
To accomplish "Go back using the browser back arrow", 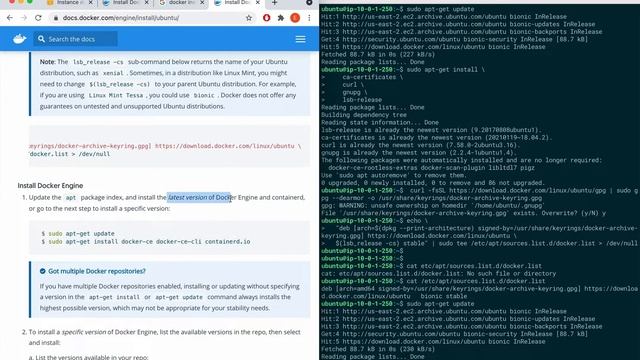I will point(10,18).
